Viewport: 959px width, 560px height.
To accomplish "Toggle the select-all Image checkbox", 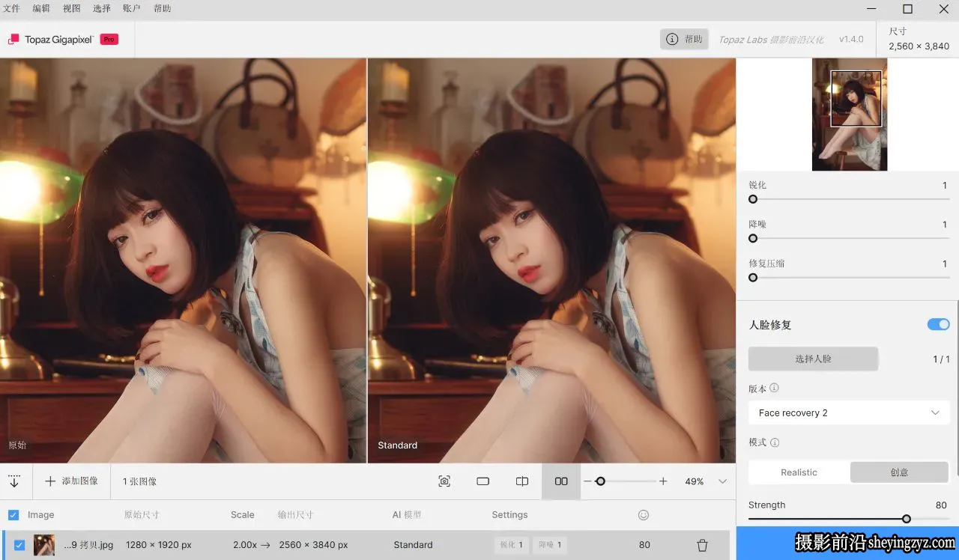I will [13, 515].
